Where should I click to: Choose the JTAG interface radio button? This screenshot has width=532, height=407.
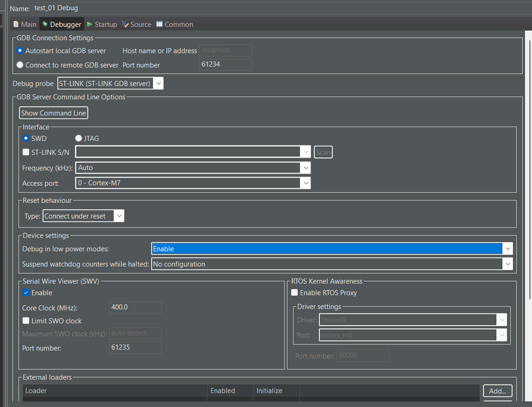(x=79, y=138)
